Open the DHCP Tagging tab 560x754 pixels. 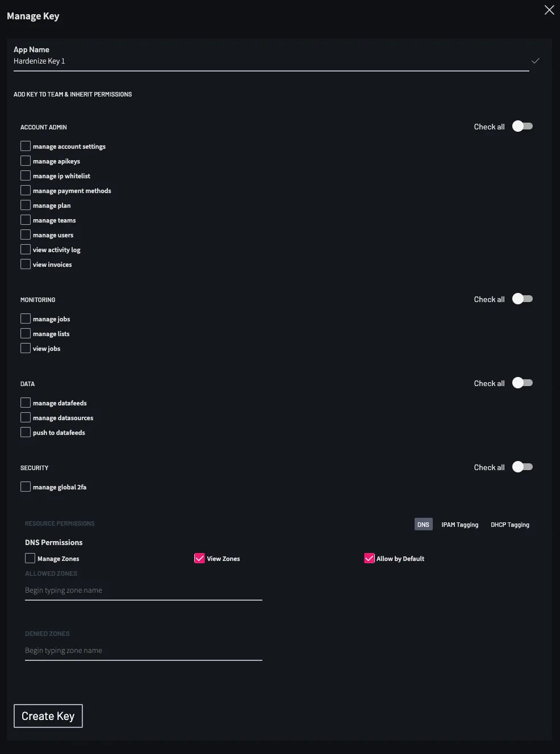pyautogui.click(x=509, y=524)
